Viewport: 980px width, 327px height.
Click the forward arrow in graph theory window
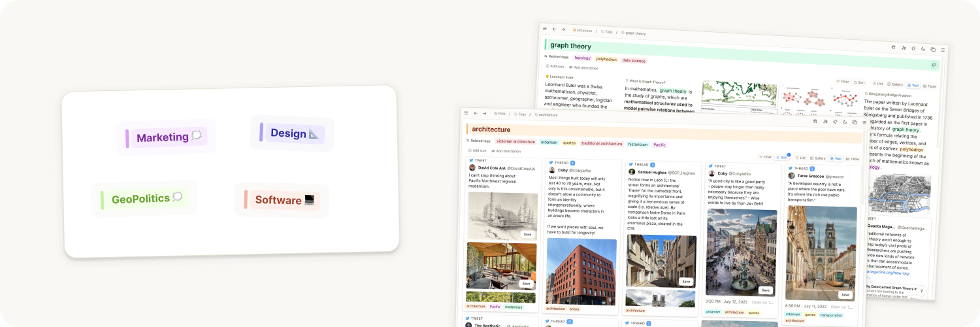[x=563, y=29]
